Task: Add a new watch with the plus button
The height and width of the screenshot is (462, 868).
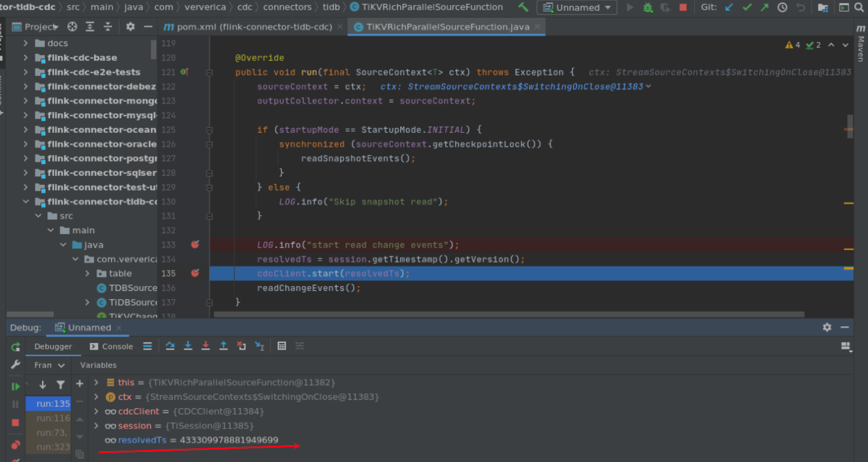Action: (x=79, y=383)
